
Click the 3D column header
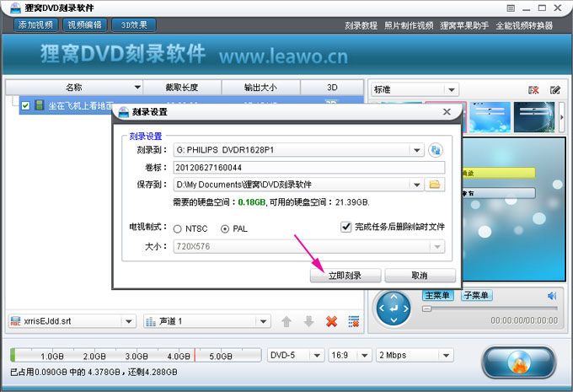click(x=332, y=88)
